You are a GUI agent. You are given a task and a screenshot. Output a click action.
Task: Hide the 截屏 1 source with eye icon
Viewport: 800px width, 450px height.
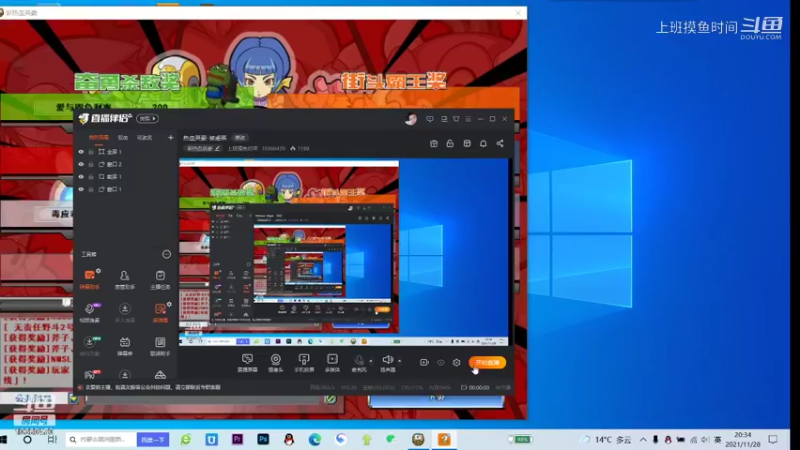pos(81,177)
